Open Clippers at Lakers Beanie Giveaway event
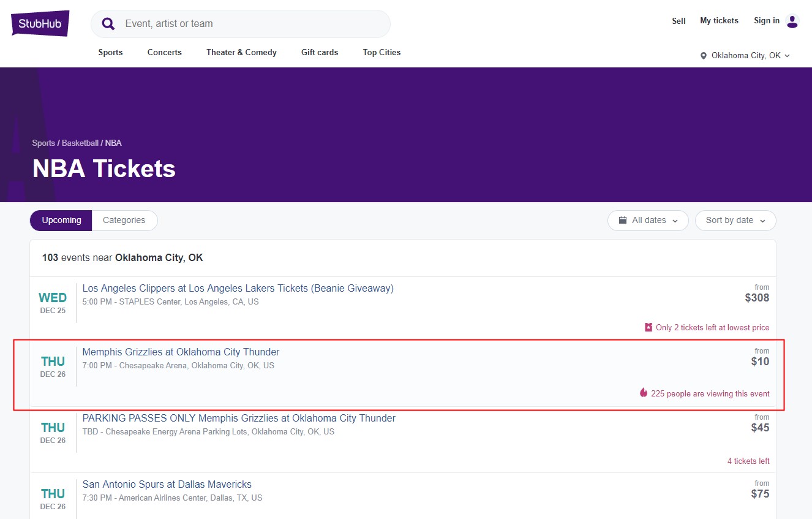Image resolution: width=812 pixels, height=519 pixels. [238, 288]
